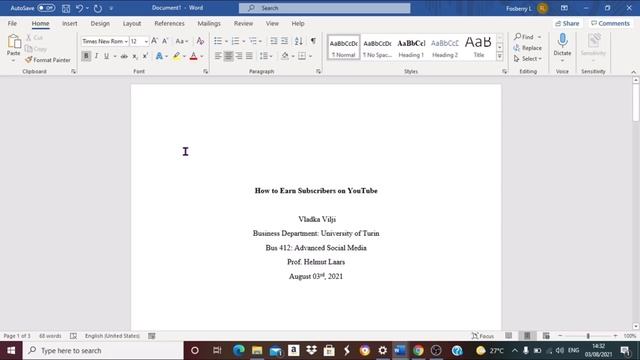The width and height of the screenshot is (640, 360).
Task: Cut the selected text
Action: tap(35, 38)
